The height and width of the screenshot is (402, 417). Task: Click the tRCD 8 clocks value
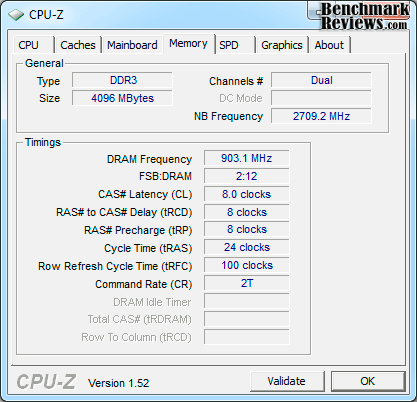point(247,212)
